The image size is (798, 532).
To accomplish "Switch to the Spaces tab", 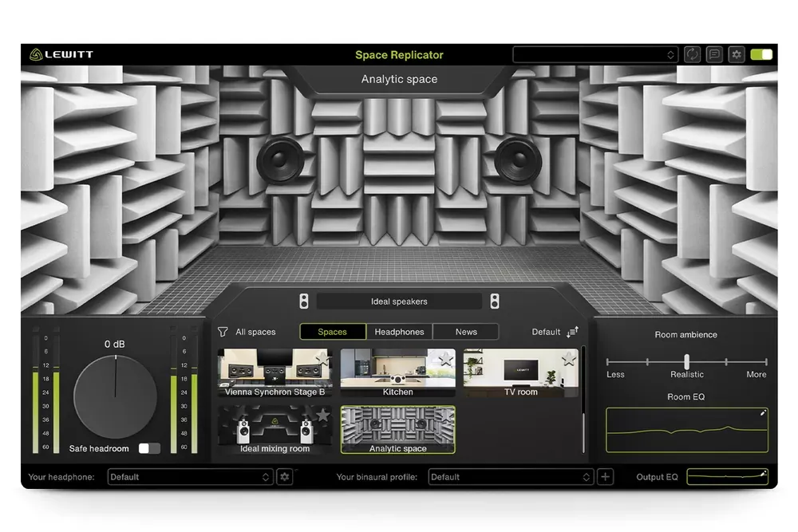I will click(x=332, y=332).
